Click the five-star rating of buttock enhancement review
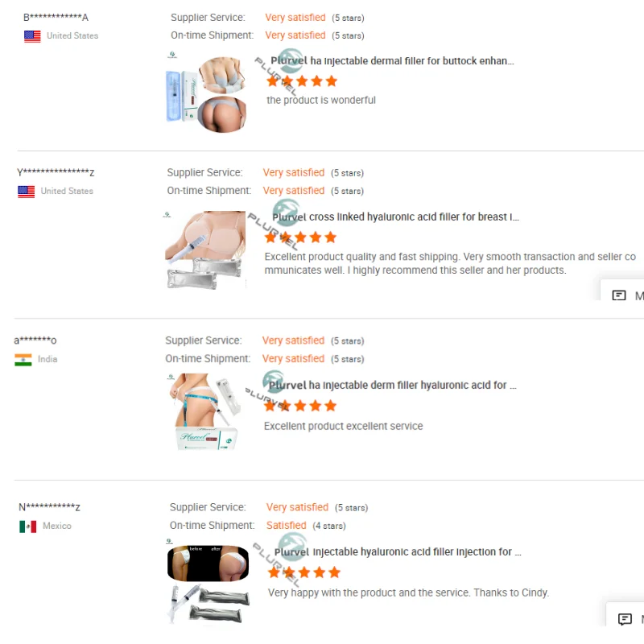The height and width of the screenshot is (644, 644). coord(302,81)
